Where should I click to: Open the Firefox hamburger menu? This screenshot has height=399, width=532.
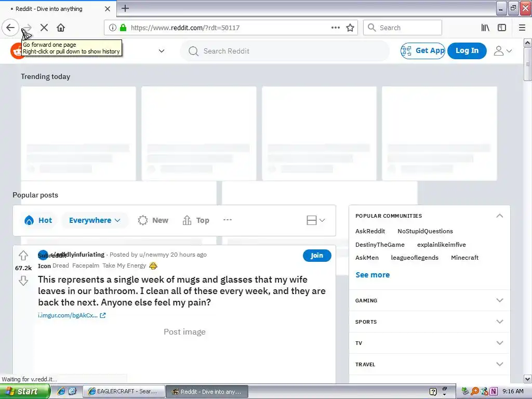(522, 28)
